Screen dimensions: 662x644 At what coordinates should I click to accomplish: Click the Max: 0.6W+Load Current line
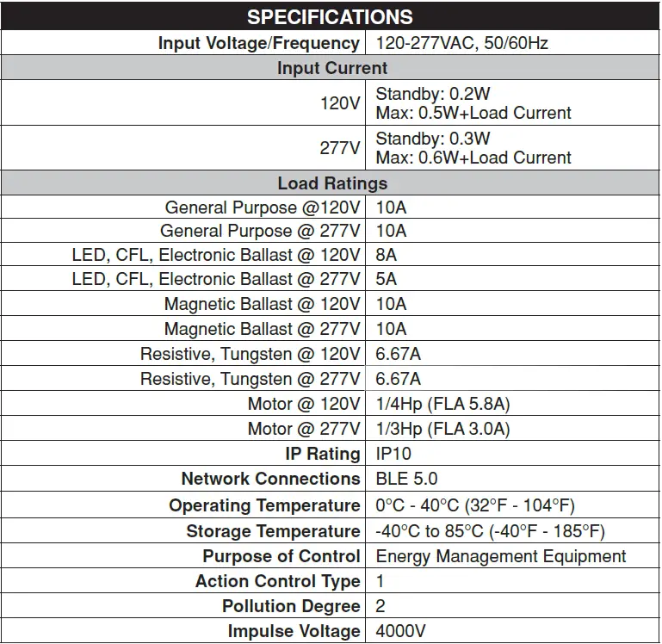point(473,158)
